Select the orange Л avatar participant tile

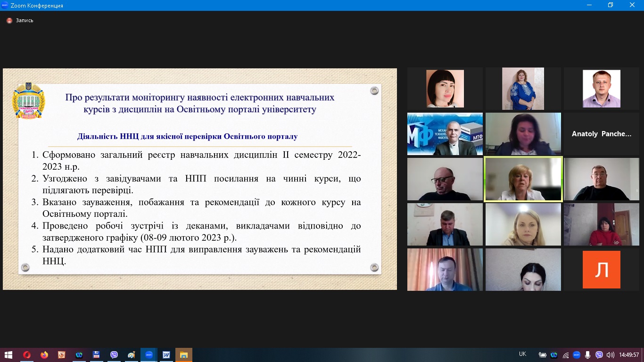(601, 269)
